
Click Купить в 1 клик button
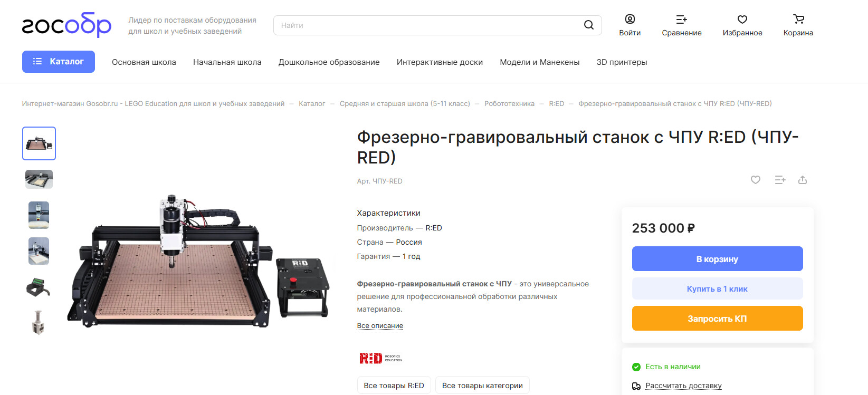coord(718,289)
